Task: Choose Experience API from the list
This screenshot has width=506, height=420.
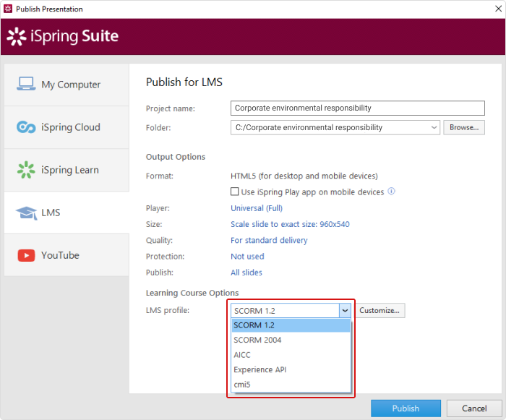Action: [x=291, y=369]
